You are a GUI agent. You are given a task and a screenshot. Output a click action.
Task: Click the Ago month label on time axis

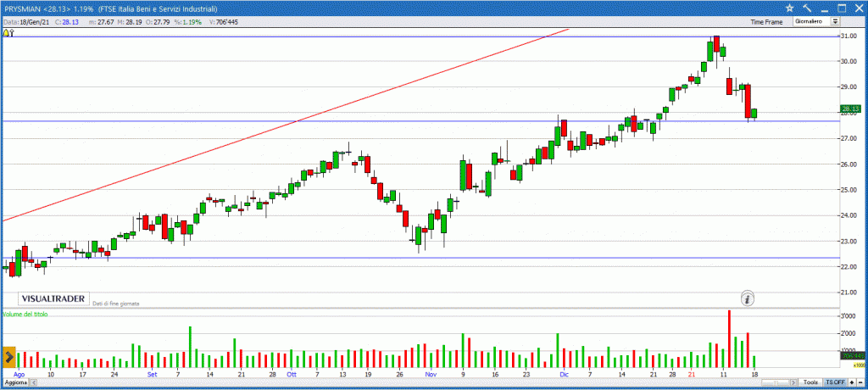[x=19, y=375]
